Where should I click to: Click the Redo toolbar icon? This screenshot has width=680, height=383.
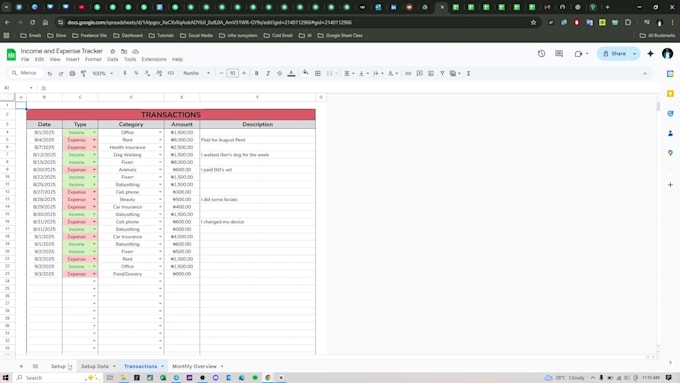pos(61,73)
